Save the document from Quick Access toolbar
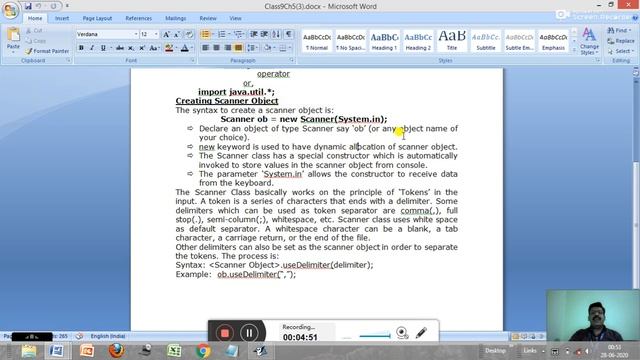640x360 pixels. (x=28, y=6)
